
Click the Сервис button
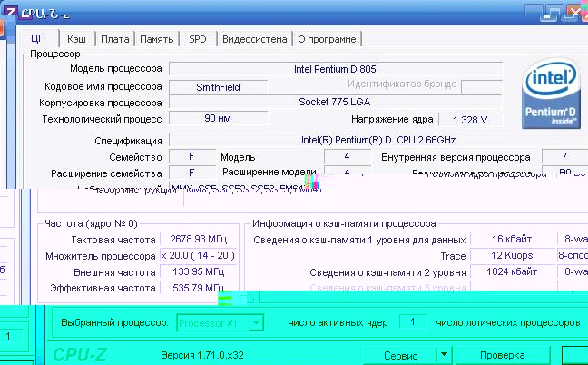click(400, 355)
